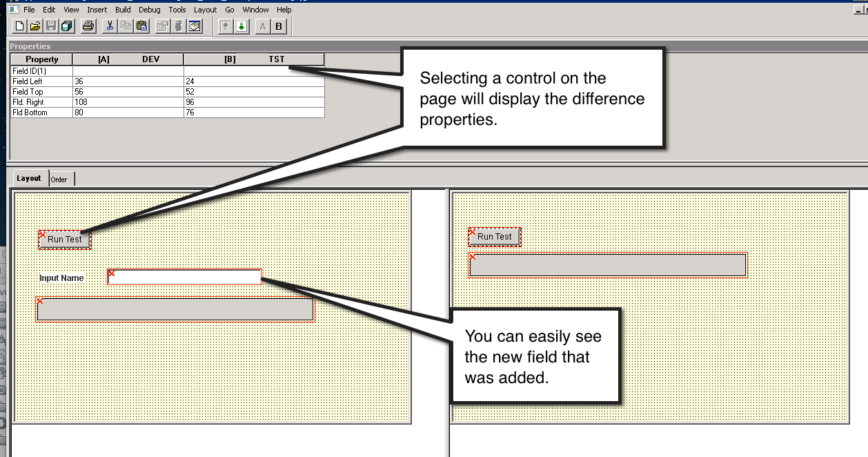Open the Window menu
This screenshot has height=457, width=868.
pos(256,10)
